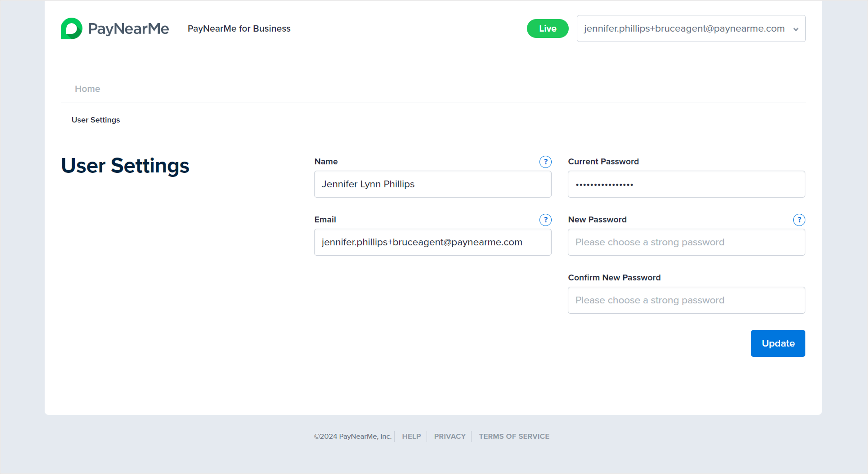This screenshot has height=474, width=868.
Task: Click the PayNearMe logo icon
Action: pos(72,28)
